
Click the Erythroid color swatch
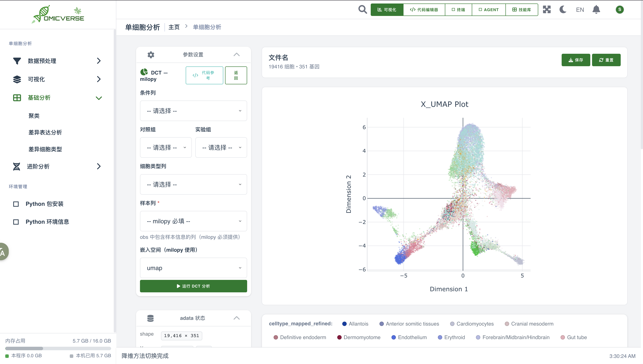440,337
